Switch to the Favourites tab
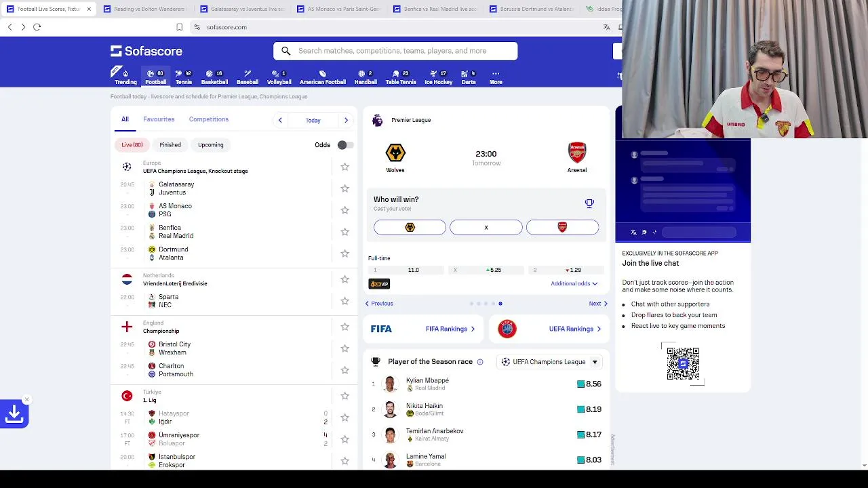This screenshot has height=488, width=868. pos(159,119)
